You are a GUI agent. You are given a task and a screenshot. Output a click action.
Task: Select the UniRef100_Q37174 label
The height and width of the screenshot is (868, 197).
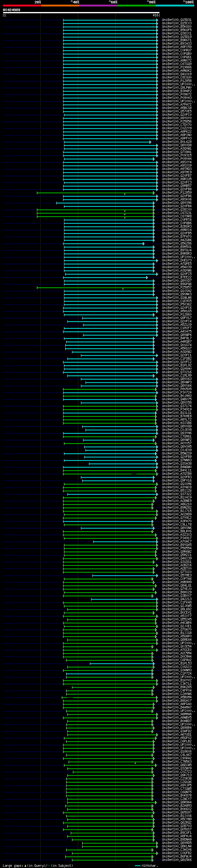tap(177, 406)
